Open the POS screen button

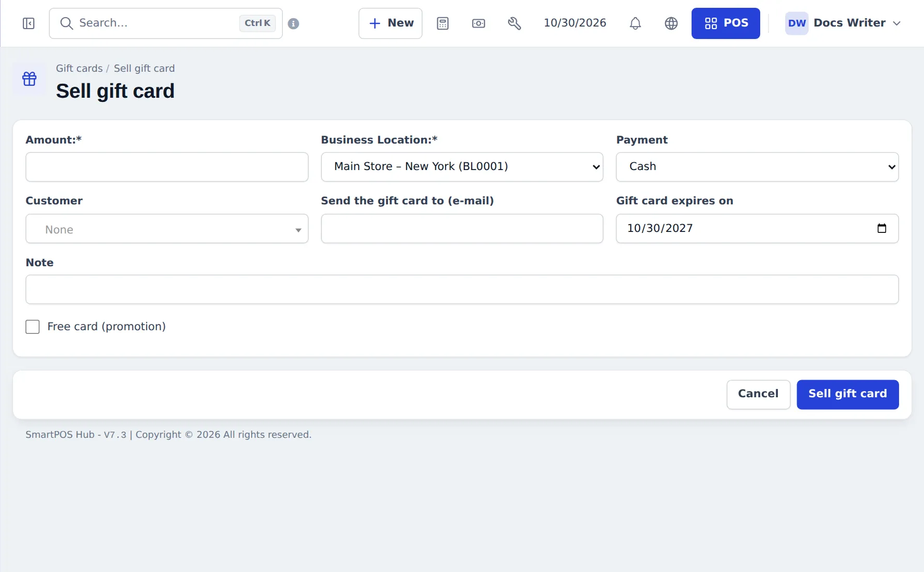(725, 23)
